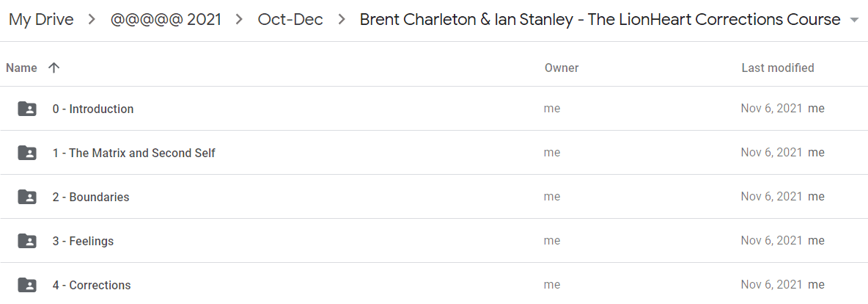Viewport: 868px width, 304px height.
Task: Toggle the sort direction arrow next to Name
Action: click(53, 68)
